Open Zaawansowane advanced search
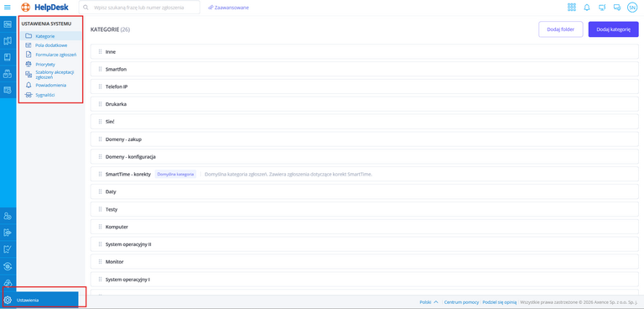644x309 pixels. [228, 8]
